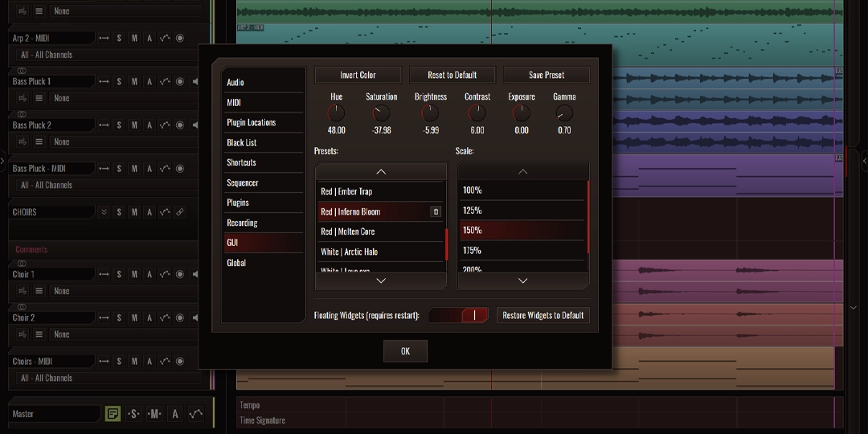Screen dimensions: 868x434
Task: Click the A button on Master track
Action: coord(175,414)
